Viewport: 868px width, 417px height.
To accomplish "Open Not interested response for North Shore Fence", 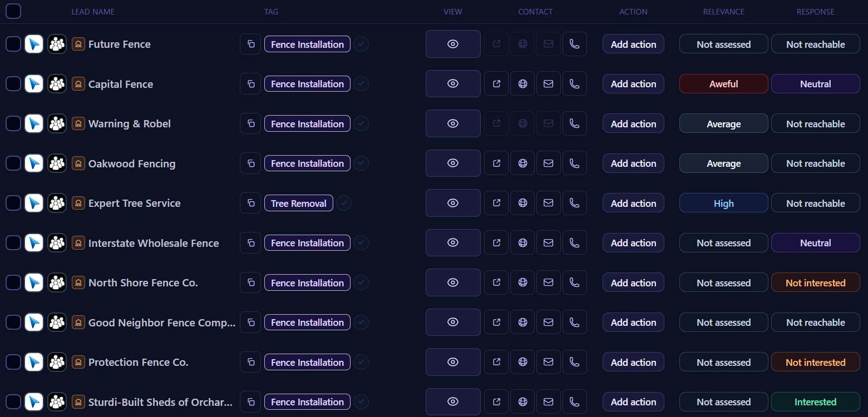I will (816, 283).
